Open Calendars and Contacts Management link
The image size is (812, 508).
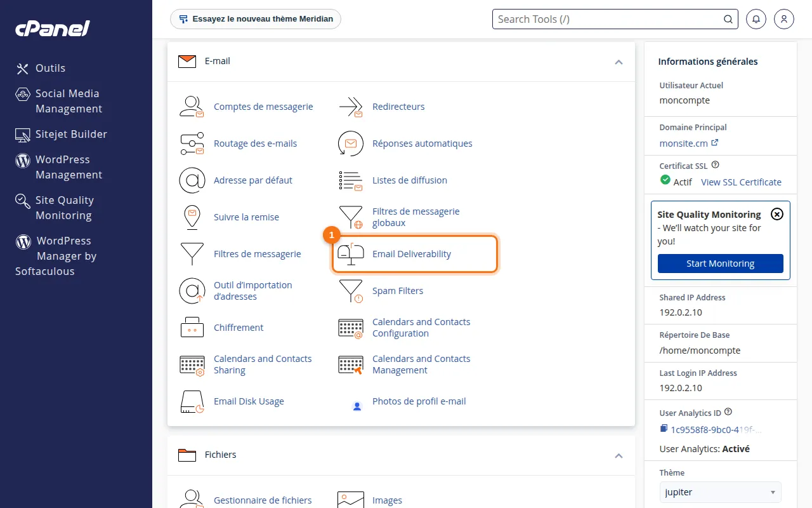[x=421, y=364]
